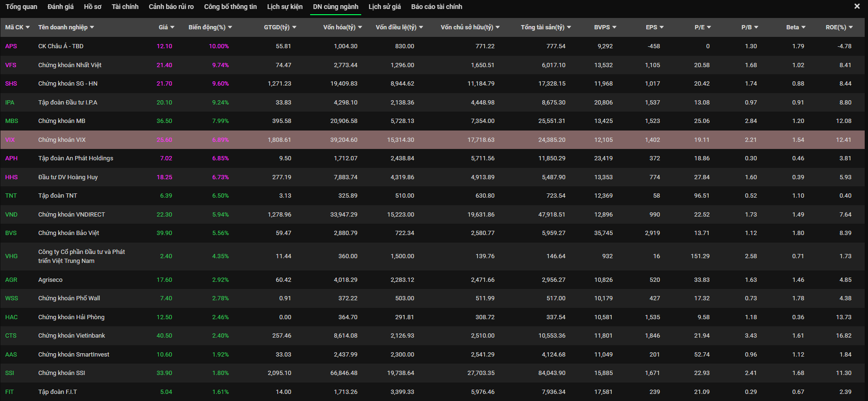This screenshot has height=401, width=868.
Task: Sort by the Mã CK column arrow
Action: 27,27
